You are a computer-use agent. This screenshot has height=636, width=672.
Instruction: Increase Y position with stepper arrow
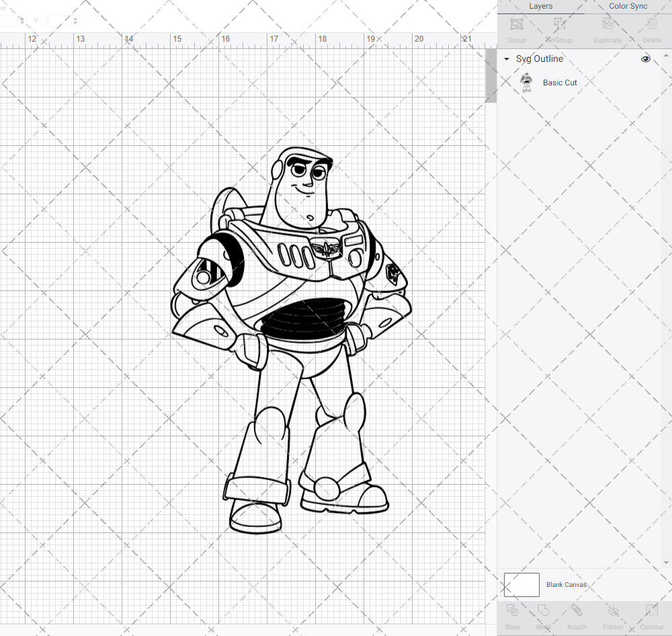point(75,18)
